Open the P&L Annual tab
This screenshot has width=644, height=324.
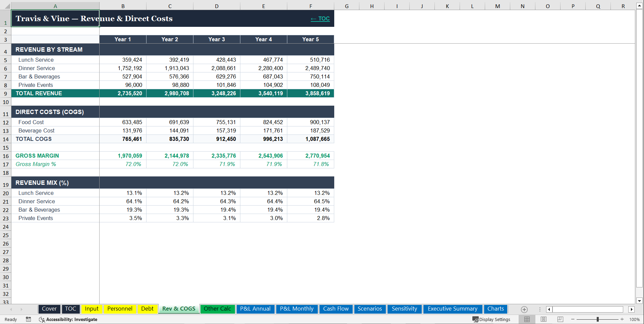pyautogui.click(x=255, y=309)
